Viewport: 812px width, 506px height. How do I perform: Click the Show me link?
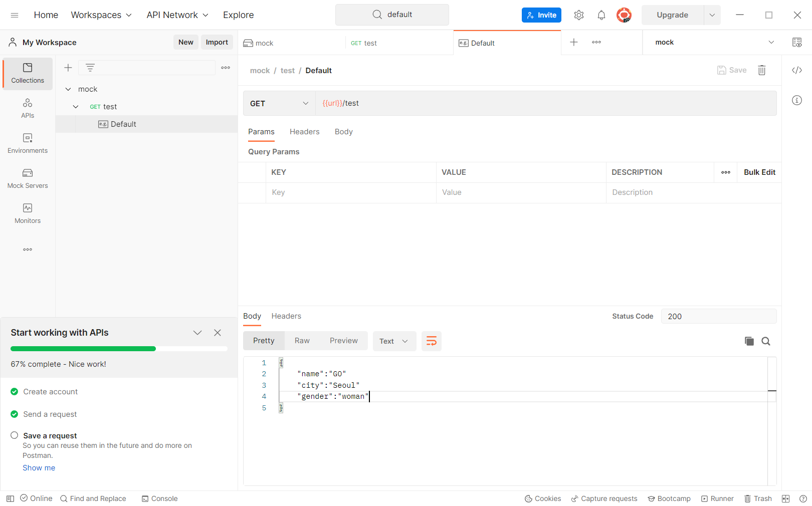pyautogui.click(x=39, y=468)
